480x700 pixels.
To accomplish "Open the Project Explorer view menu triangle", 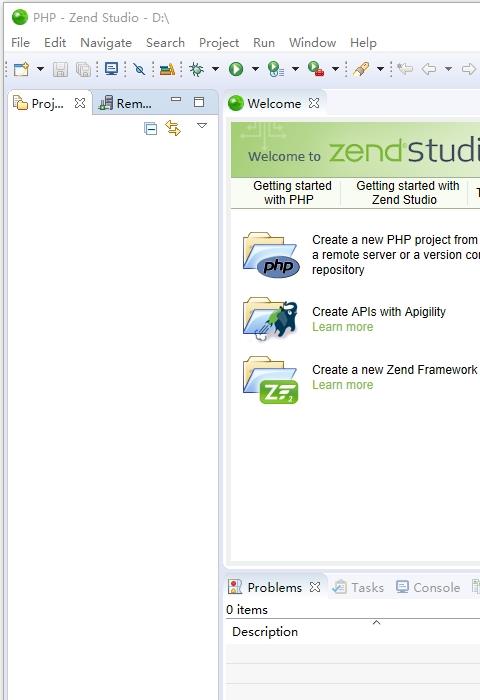I will click(202, 126).
